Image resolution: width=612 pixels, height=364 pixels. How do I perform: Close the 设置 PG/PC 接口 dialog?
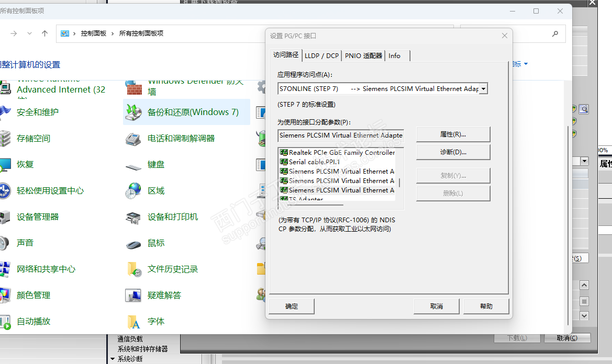point(504,36)
